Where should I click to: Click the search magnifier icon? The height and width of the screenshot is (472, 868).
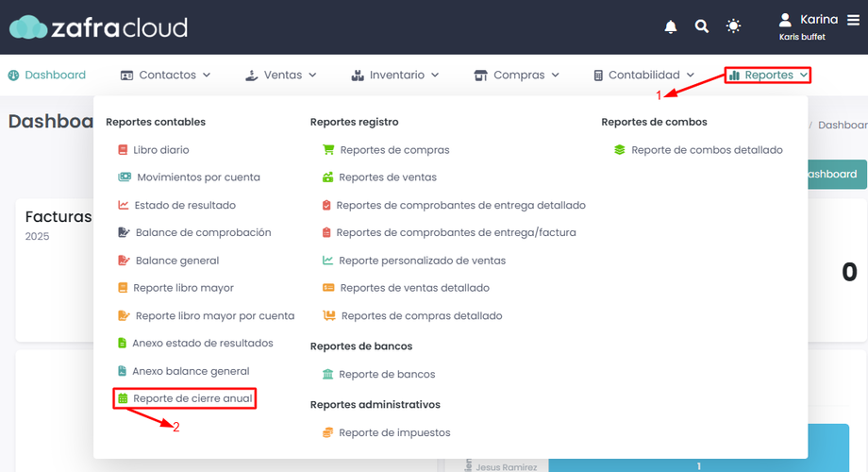[701, 26]
